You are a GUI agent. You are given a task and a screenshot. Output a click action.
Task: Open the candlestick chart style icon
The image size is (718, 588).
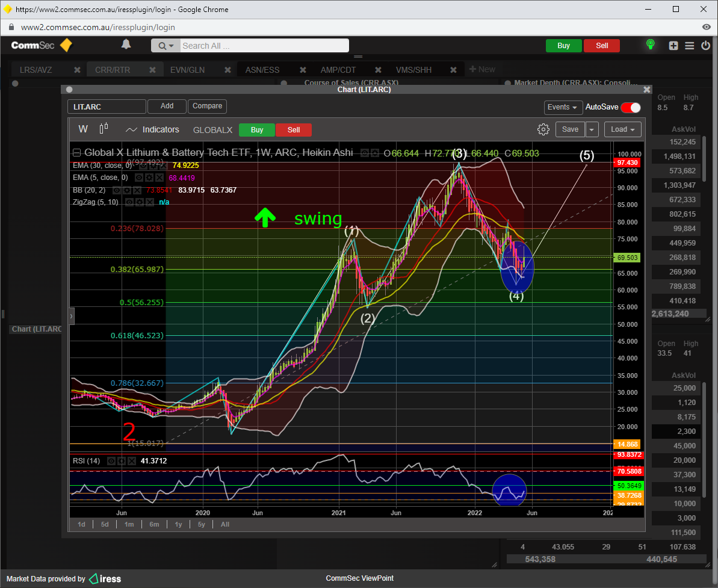(x=104, y=129)
